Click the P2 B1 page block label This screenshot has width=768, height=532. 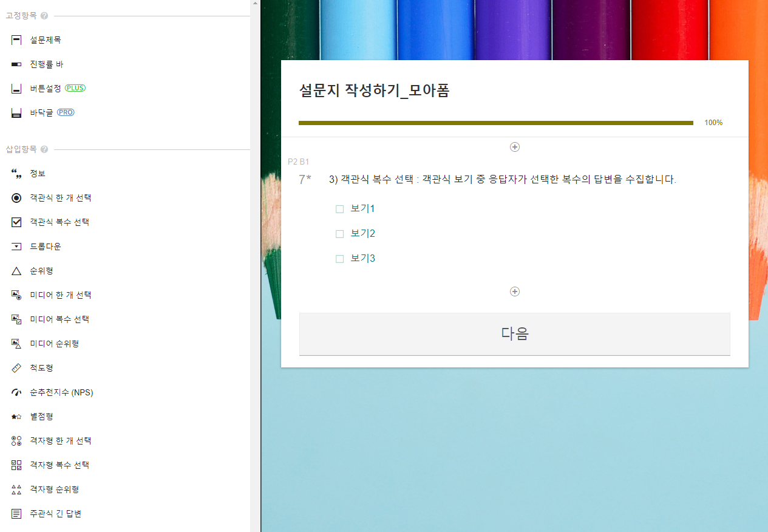[299, 162]
